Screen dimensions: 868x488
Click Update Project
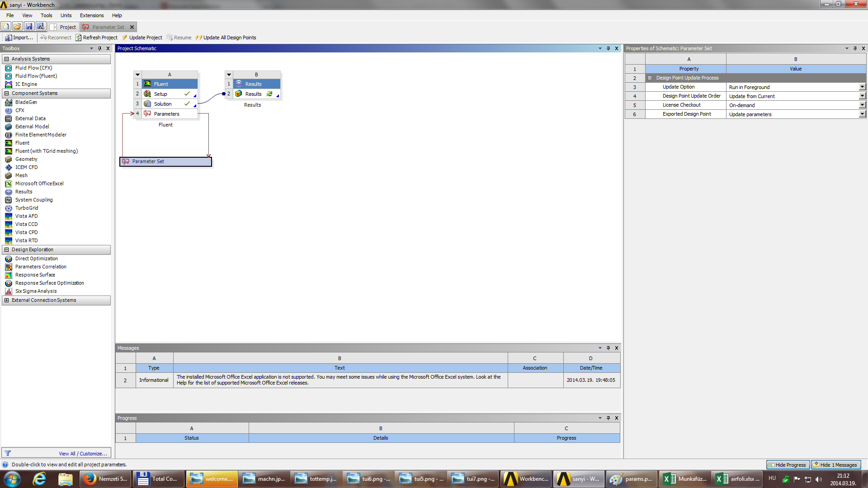[x=142, y=38]
